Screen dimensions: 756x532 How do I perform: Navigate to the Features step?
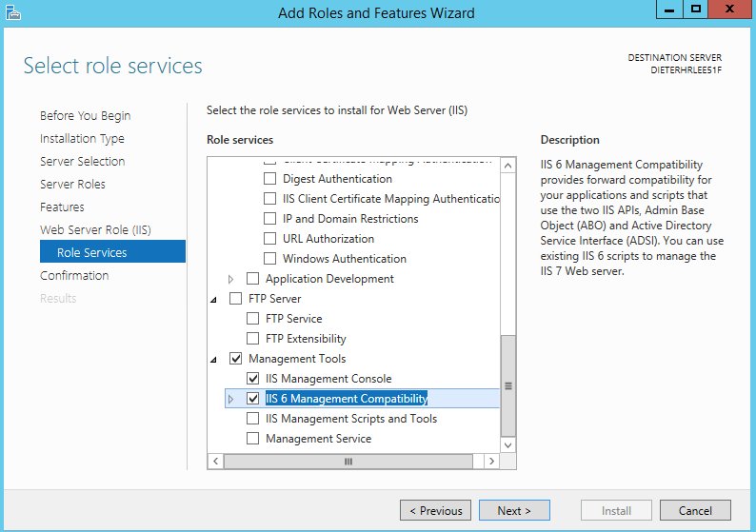tap(62, 207)
